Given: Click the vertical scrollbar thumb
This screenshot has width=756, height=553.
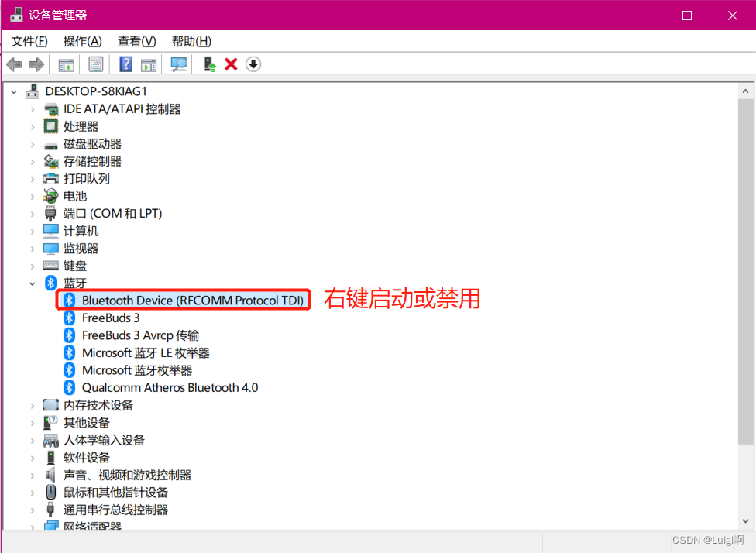Looking at the screenshot, I should click(x=745, y=271).
